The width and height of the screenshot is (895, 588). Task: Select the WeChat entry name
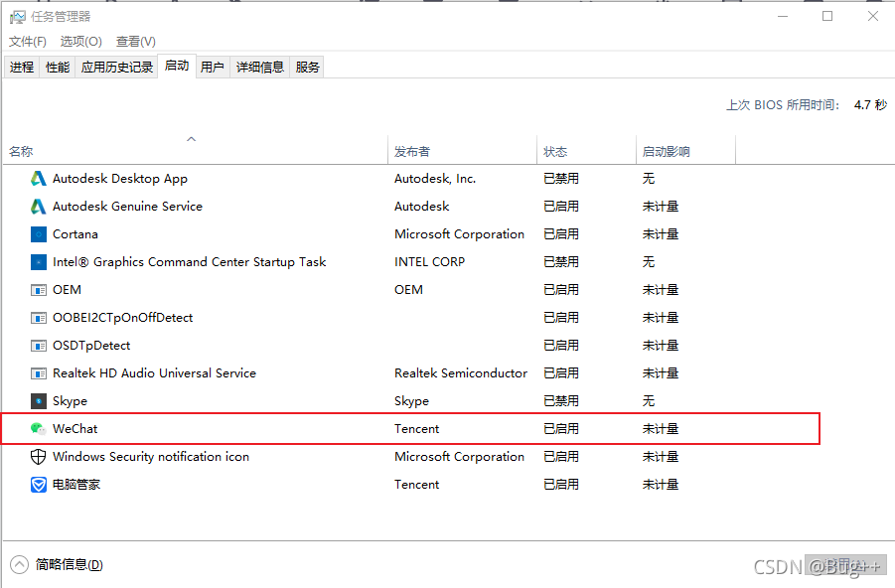pos(75,429)
